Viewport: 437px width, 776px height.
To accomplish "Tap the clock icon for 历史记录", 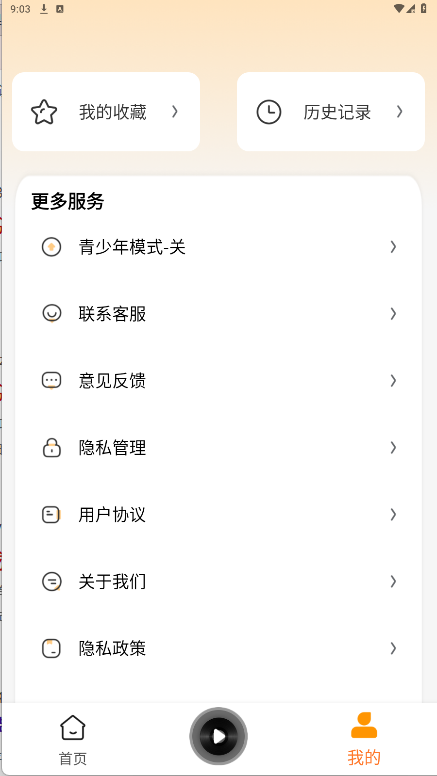I will (x=269, y=112).
